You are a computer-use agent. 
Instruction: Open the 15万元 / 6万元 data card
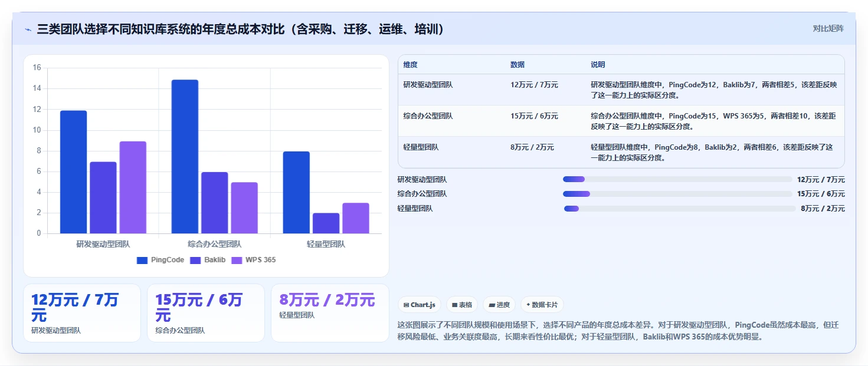point(206,313)
